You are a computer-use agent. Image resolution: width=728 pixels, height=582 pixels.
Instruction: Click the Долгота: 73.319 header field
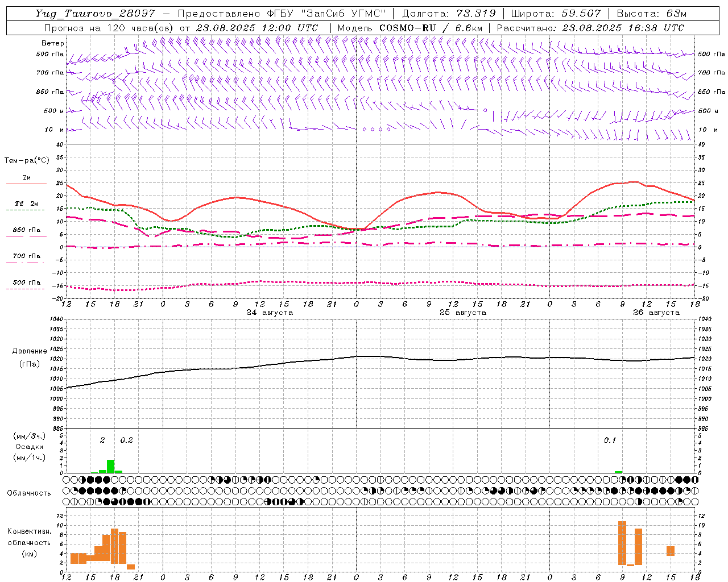pos(449,14)
